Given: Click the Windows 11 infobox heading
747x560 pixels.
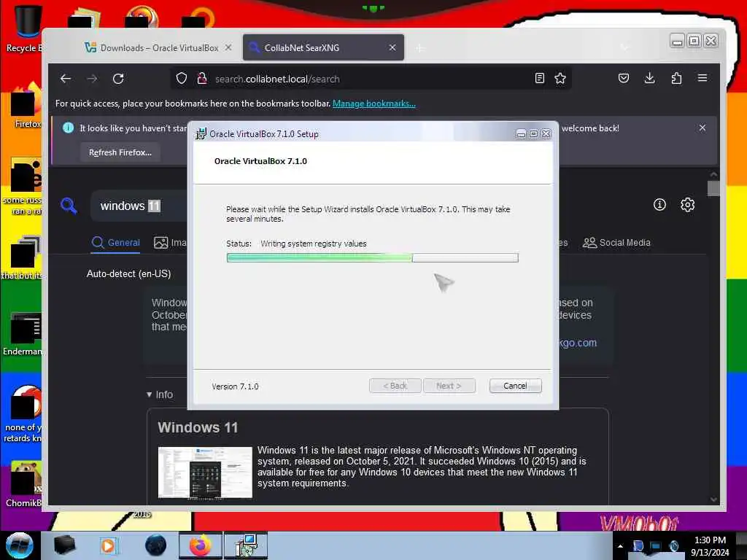Looking at the screenshot, I should 198,427.
